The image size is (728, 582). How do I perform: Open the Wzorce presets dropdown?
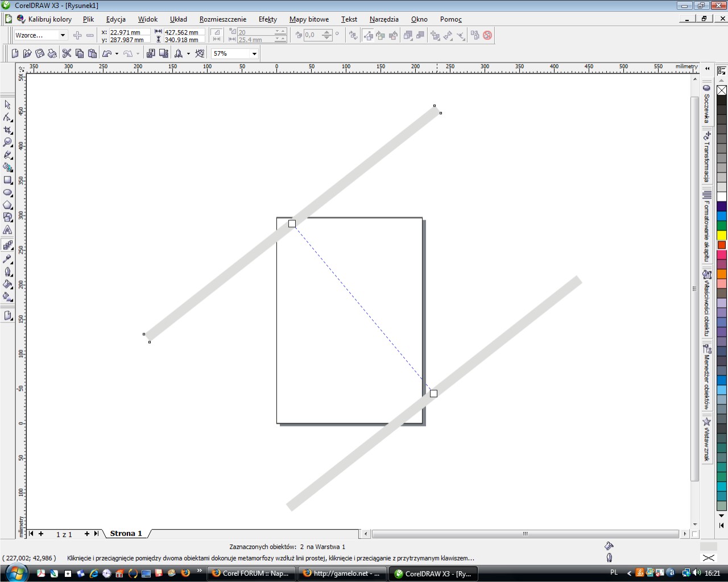(x=63, y=35)
